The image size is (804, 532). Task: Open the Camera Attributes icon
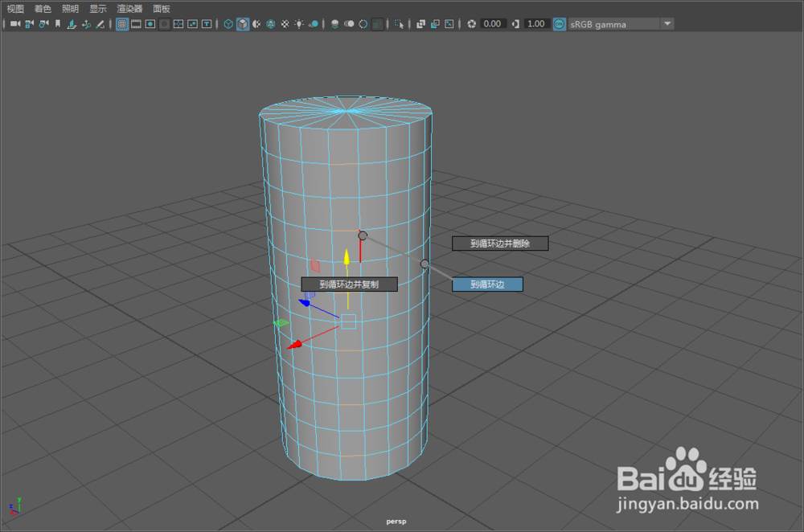click(43, 24)
